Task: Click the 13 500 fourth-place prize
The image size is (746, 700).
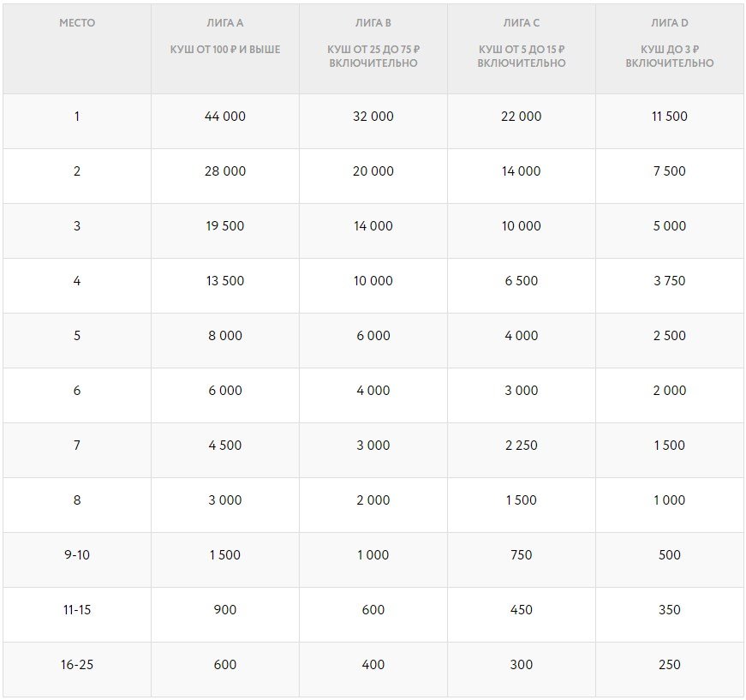Action: click(x=224, y=281)
